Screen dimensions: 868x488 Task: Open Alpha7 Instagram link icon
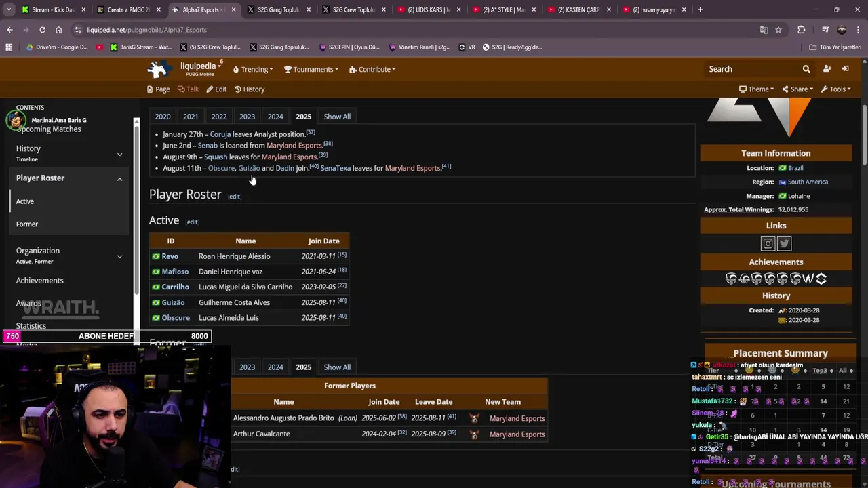click(x=768, y=243)
